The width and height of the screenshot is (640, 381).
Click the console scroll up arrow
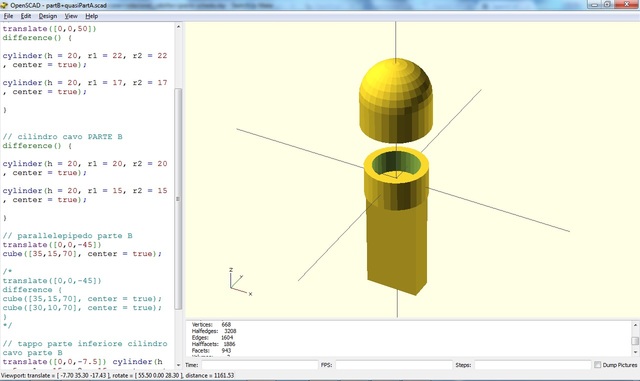(635, 325)
